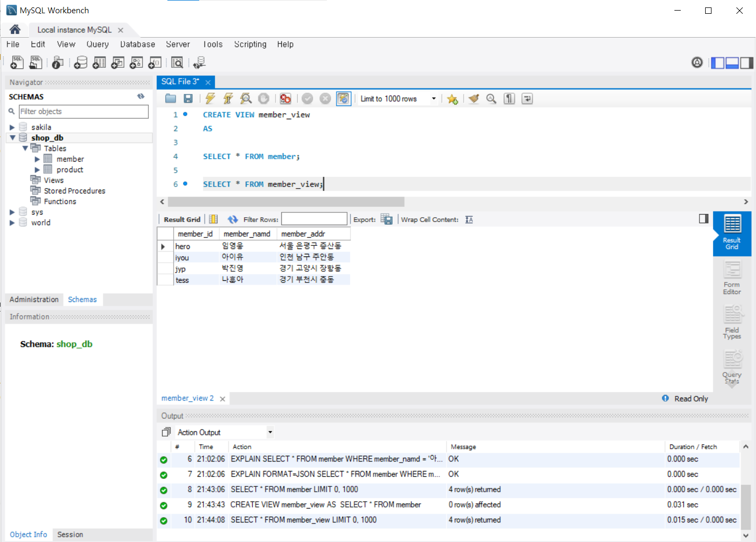Screen dimensions: 756x542
Task: Save the script with floppy disk icon
Action: pyautogui.click(x=188, y=99)
